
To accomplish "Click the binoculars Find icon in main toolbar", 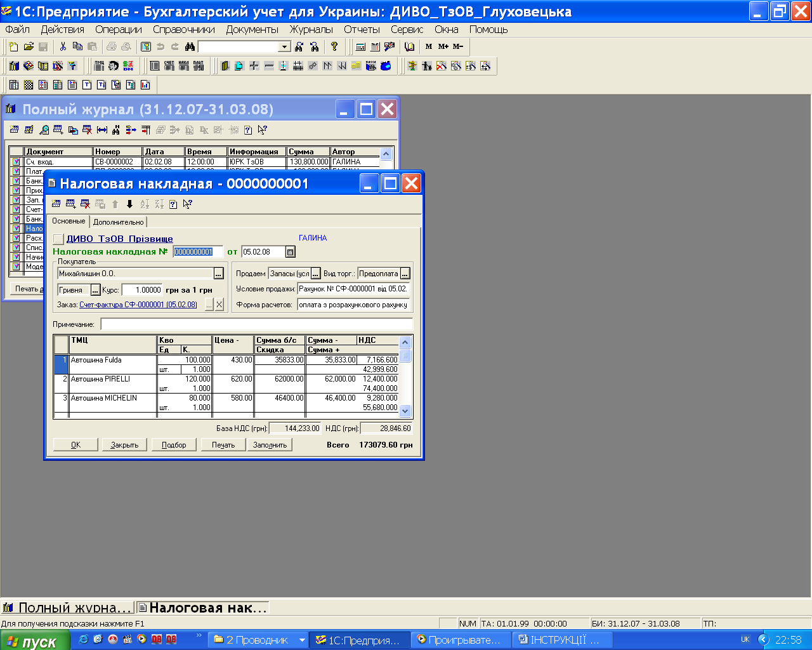I will click(190, 46).
